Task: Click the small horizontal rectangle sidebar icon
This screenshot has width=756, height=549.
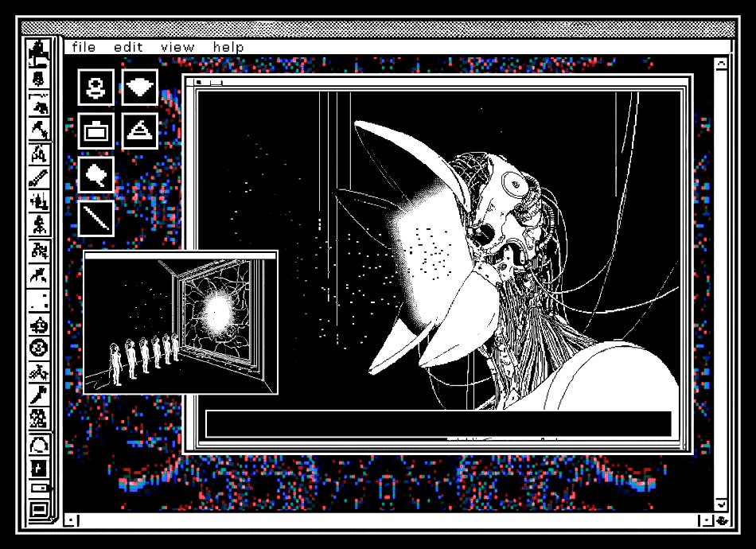Action: (40, 489)
